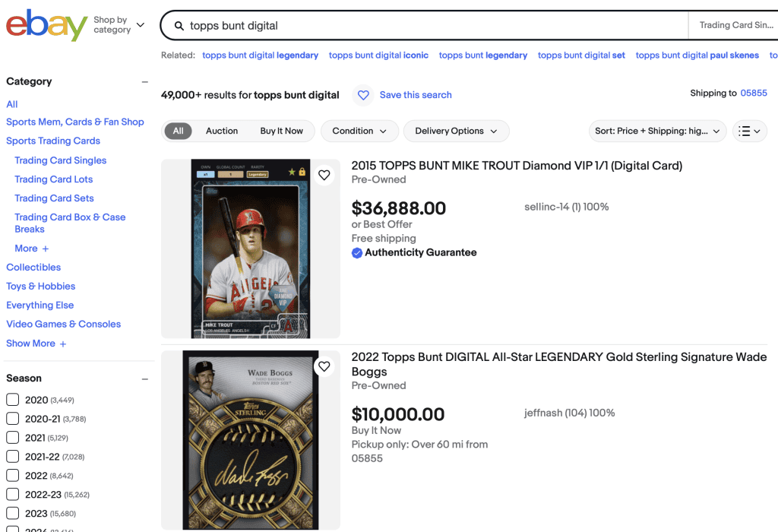
Task: Click the heart icon beside Save this search
Action: (x=363, y=95)
